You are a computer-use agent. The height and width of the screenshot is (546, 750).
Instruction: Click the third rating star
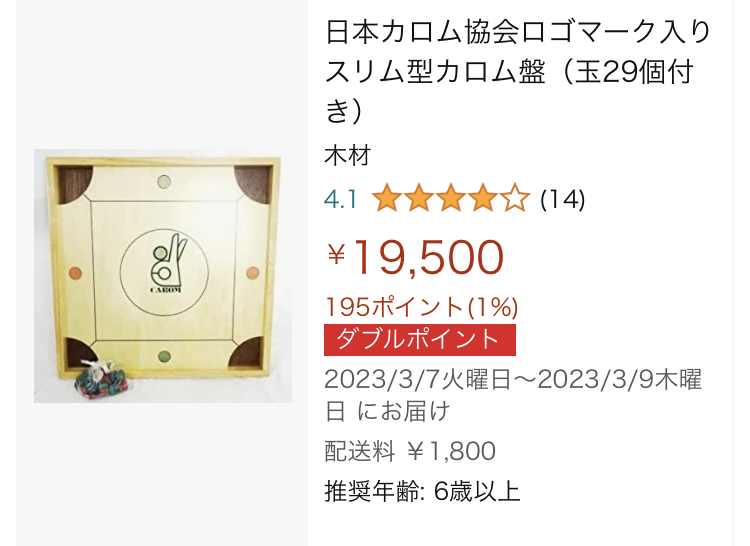(451, 198)
